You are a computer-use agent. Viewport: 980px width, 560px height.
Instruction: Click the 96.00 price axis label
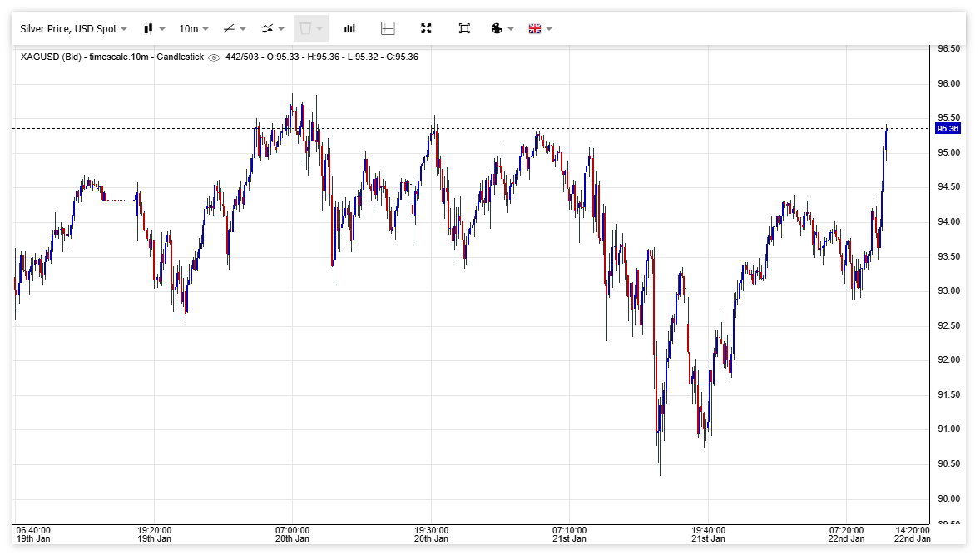point(948,83)
